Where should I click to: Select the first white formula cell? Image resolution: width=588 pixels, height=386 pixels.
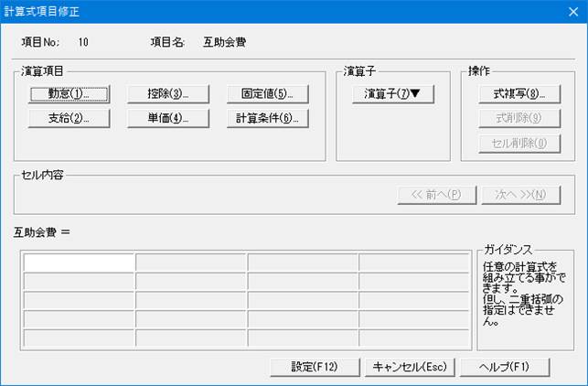(79, 263)
